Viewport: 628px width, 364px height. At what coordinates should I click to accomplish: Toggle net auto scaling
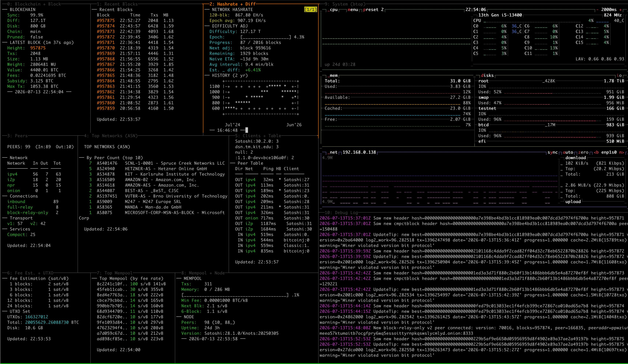(568, 152)
